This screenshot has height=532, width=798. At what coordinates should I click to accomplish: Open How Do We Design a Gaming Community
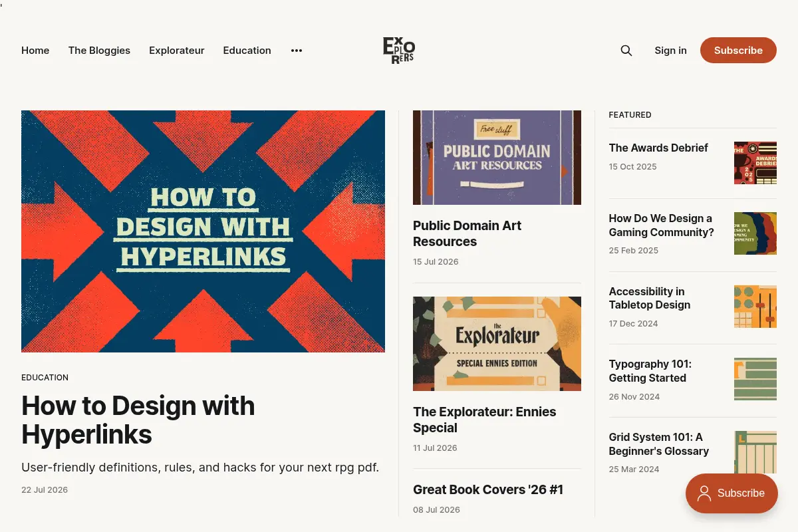pos(662,225)
